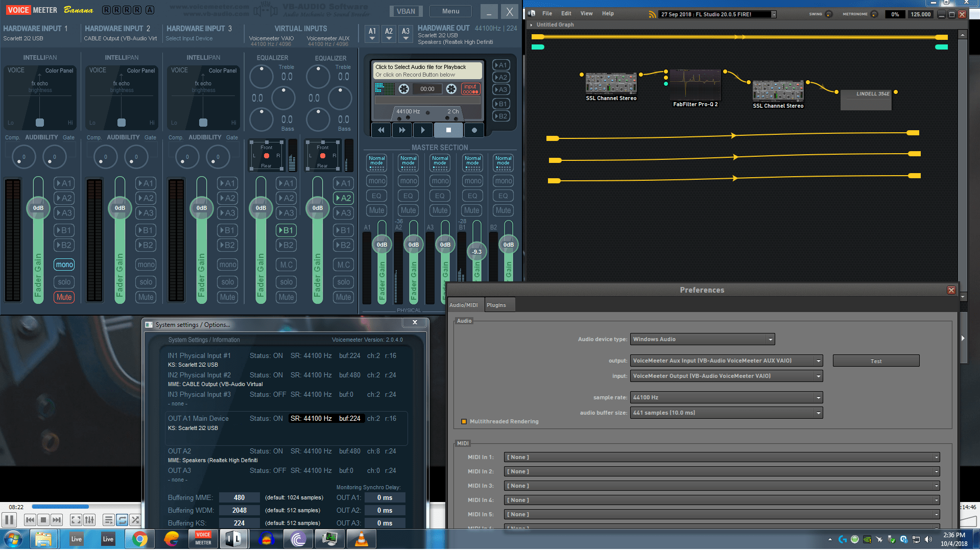
Task: Open VLC extended settings equalizer icon
Action: [x=89, y=520]
